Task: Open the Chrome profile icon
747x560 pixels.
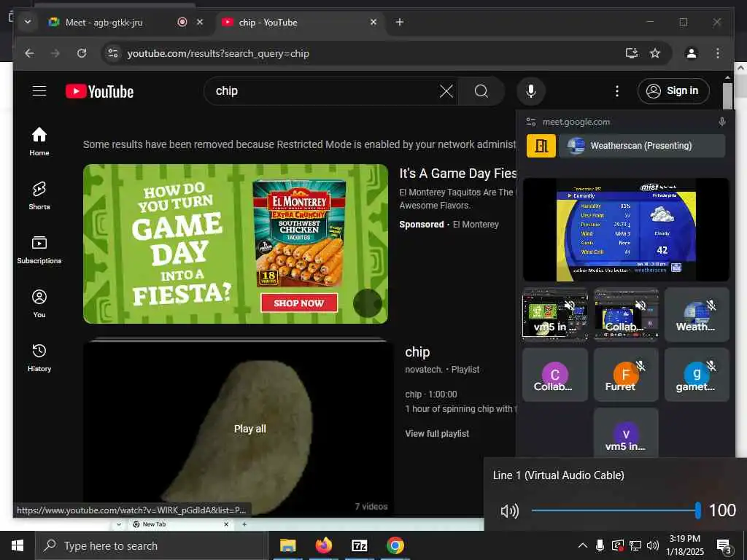Action: pos(692,53)
